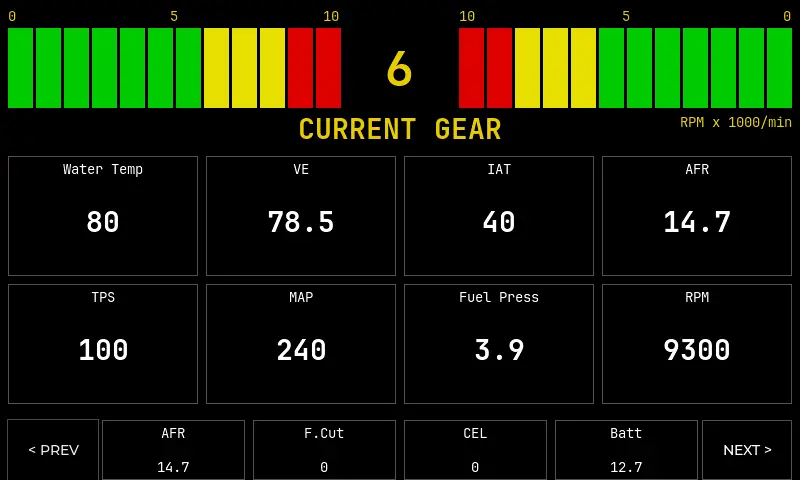The width and height of the screenshot is (800, 480).
Task: Advance to next page with NEXT button
Action: (x=747, y=449)
